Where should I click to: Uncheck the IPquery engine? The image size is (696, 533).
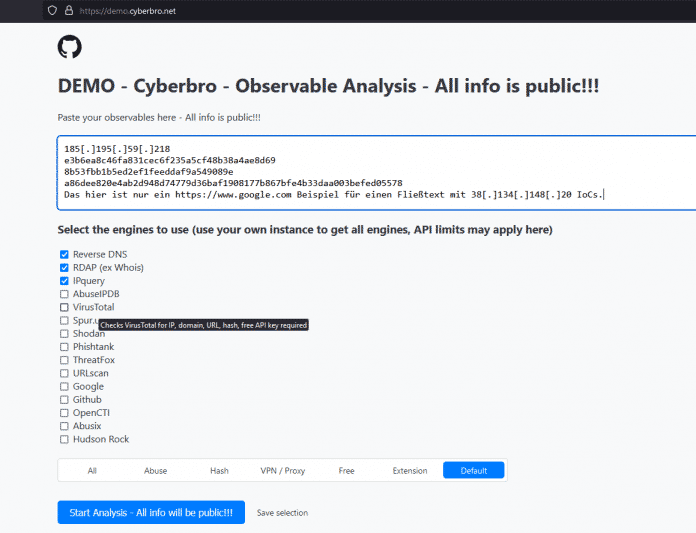[x=64, y=281]
